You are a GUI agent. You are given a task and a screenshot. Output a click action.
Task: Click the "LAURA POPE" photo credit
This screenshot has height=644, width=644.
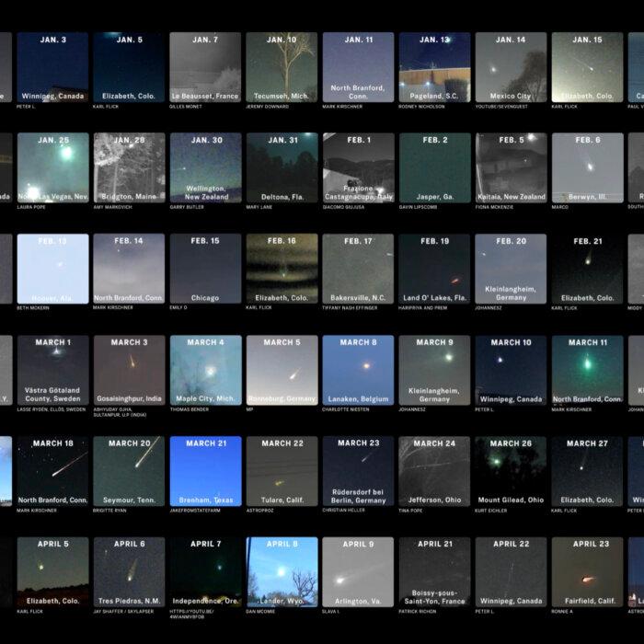(30, 207)
